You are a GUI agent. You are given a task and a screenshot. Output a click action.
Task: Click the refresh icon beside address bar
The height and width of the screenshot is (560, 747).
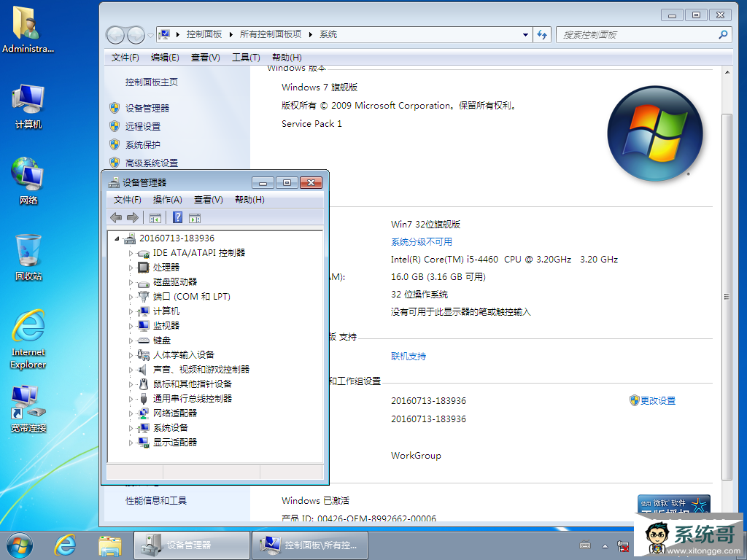(x=542, y=34)
